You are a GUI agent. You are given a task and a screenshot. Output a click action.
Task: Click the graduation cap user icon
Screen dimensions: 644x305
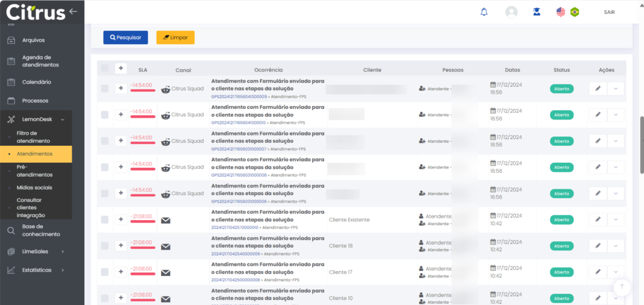tap(536, 12)
